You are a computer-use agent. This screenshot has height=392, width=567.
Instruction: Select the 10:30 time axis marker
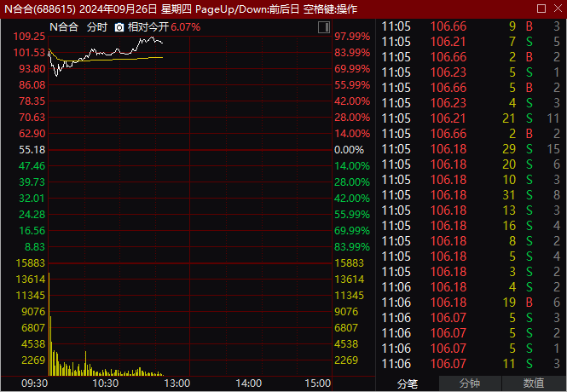coord(105,383)
